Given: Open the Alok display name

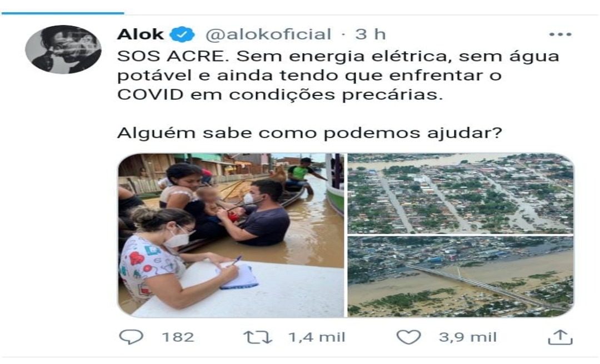Looking at the screenshot, I should [x=141, y=34].
